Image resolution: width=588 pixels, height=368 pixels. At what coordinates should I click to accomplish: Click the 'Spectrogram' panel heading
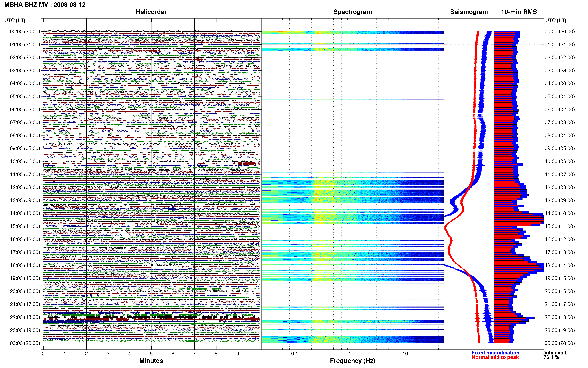point(352,12)
